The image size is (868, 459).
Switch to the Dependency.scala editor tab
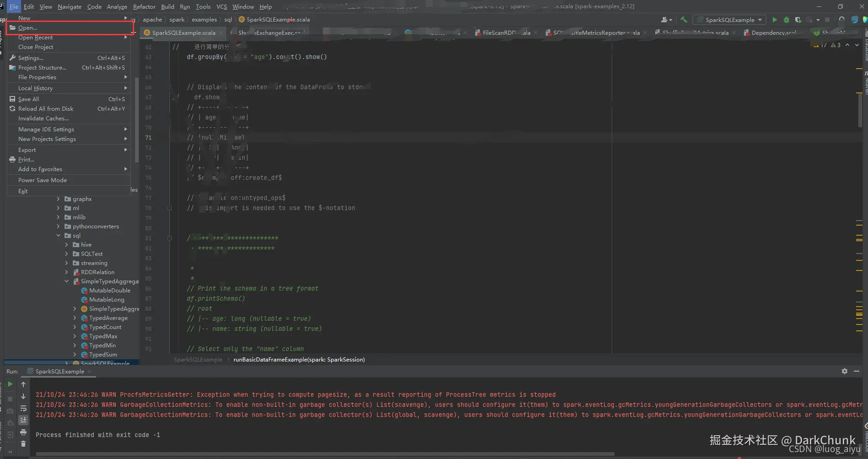coord(773,33)
